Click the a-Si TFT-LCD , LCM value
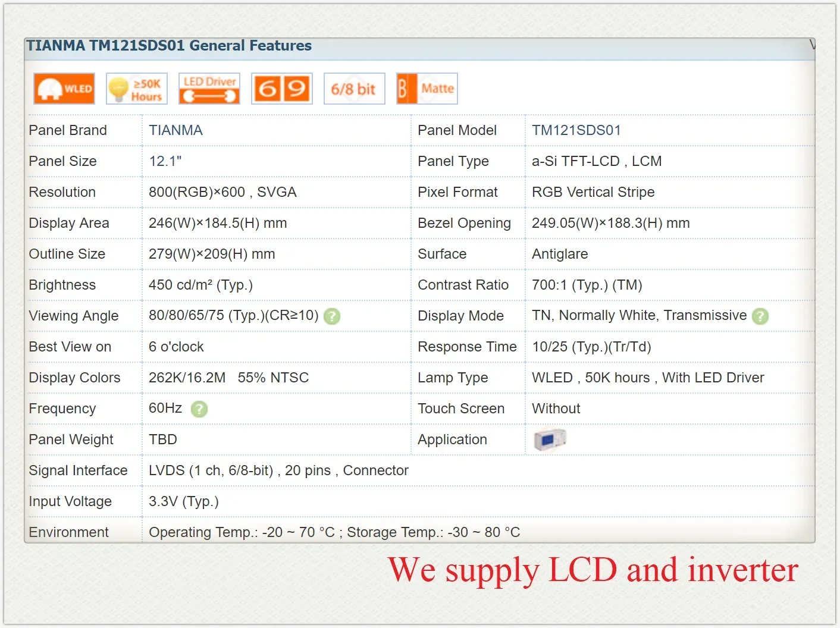Image resolution: width=840 pixels, height=628 pixels. coord(597,161)
